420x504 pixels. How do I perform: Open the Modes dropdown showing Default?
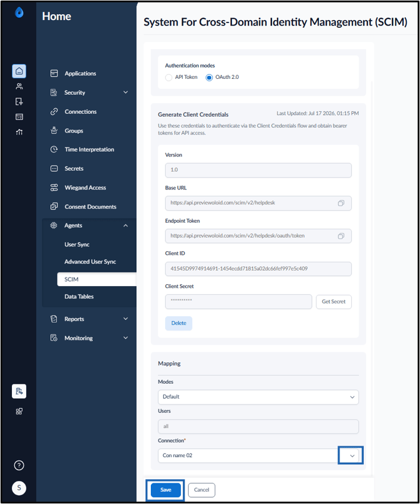pos(258,397)
